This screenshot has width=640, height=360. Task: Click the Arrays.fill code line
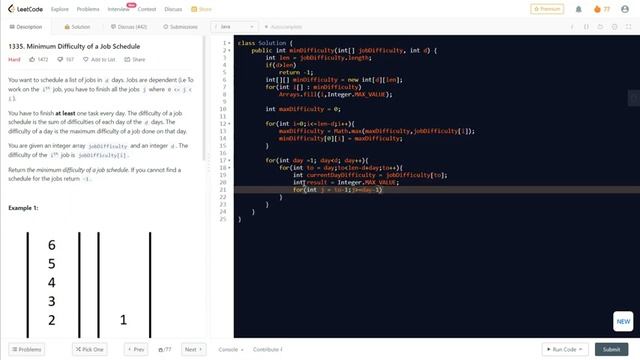coord(336,94)
